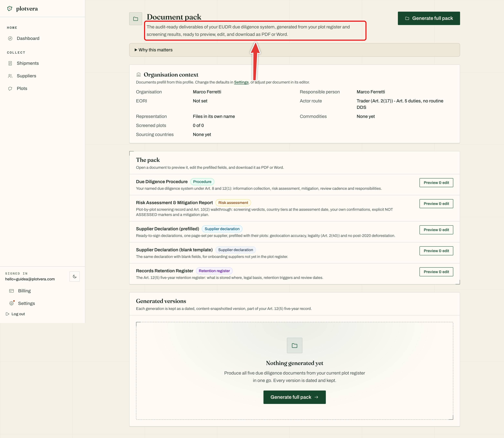504x438 pixels.
Task: Click the Log out arrow icon
Action: 8,314
